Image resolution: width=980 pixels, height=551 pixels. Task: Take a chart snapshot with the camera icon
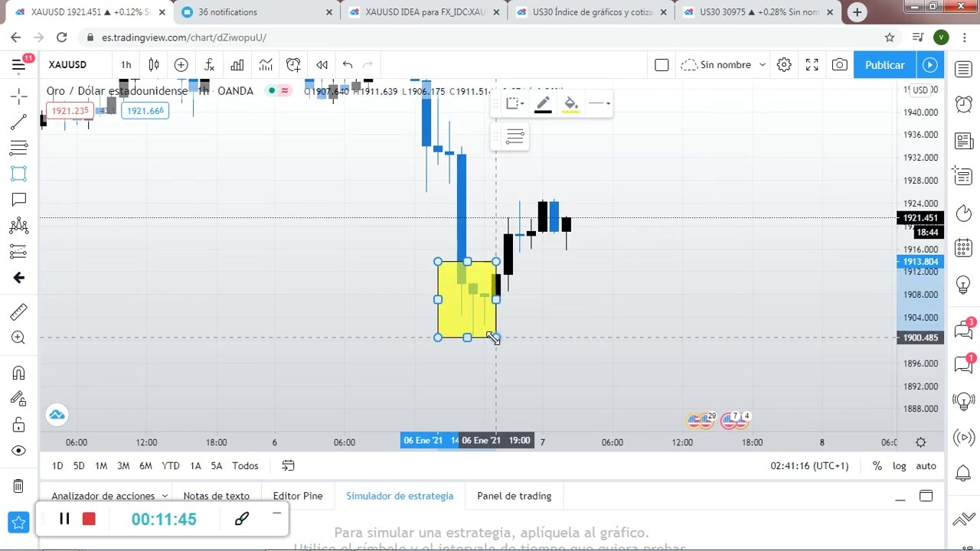pos(840,65)
